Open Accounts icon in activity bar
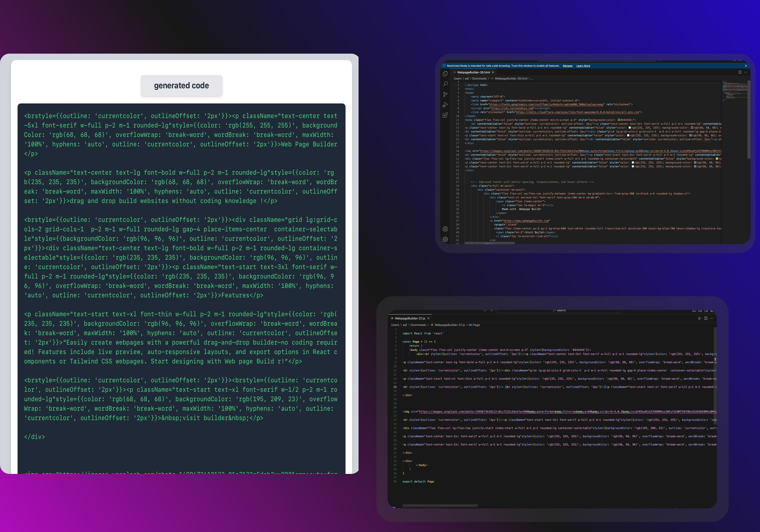The width and height of the screenshot is (760, 532). pyautogui.click(x=445, y=229)
